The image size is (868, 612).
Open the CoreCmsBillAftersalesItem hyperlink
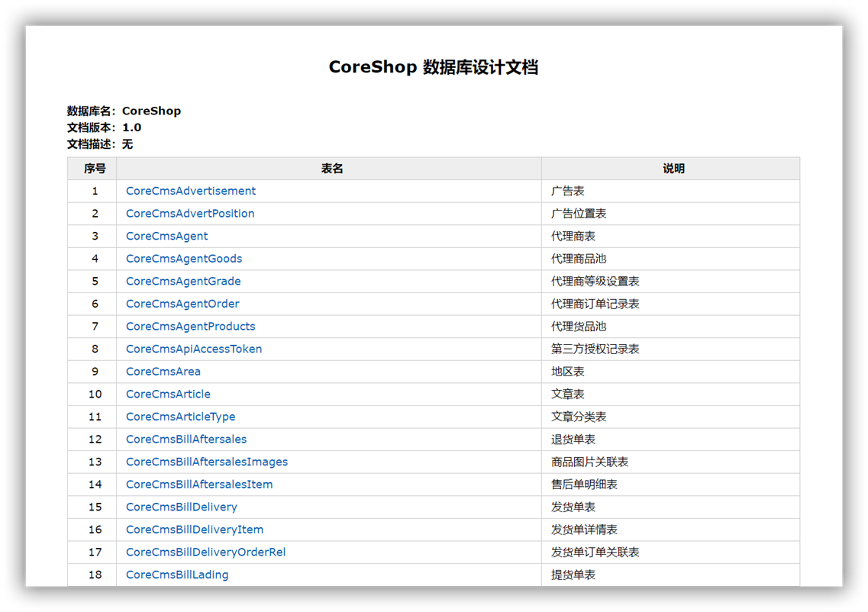(198, 484)
